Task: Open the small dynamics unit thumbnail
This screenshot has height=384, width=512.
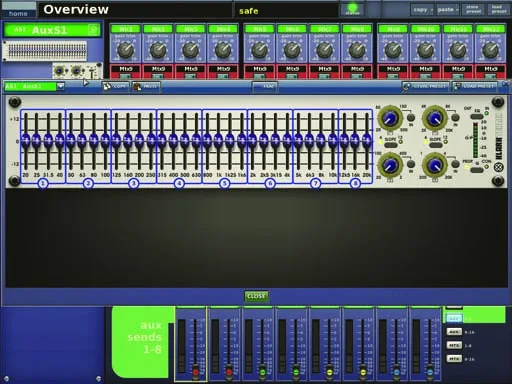Action: point(77,71)
